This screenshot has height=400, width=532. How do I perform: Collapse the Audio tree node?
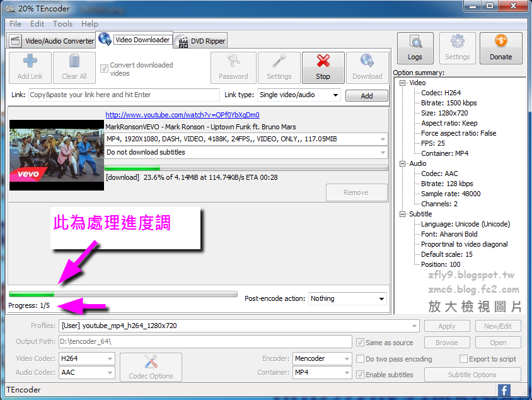point(403,163)
